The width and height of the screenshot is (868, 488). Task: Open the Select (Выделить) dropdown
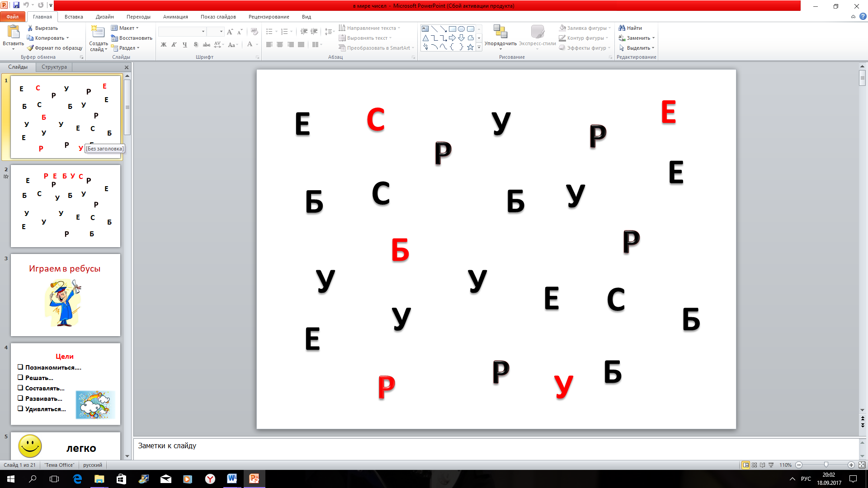point(637,48)
